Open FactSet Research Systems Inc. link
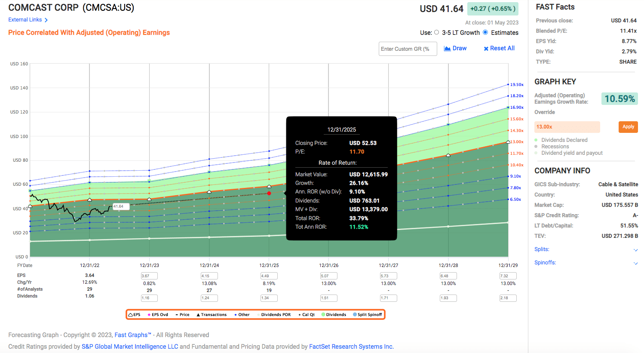 click(351, 347)
